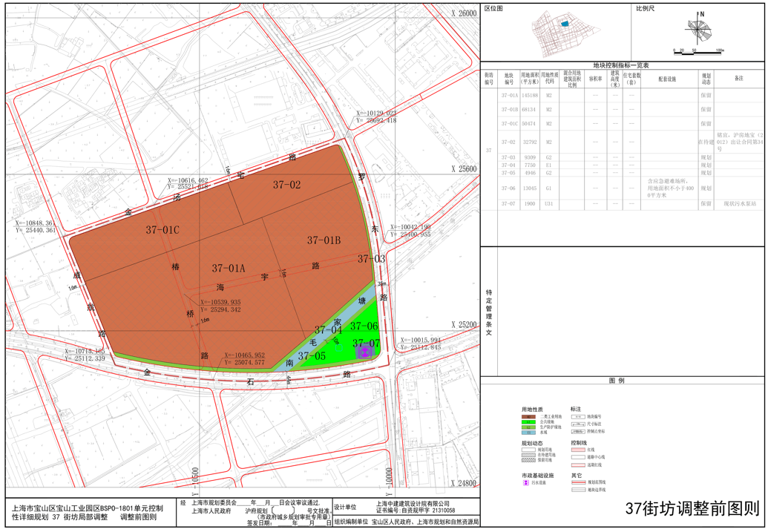Viewport: 768px width, 532px height.
Task: Click the 红线 control line symbol in legend
Action: tap(579, 450)
